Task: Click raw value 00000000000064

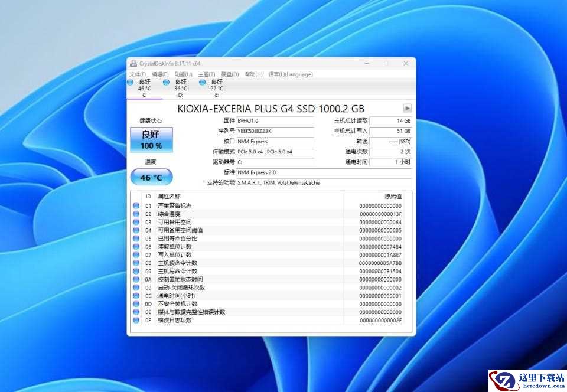Action: pyautogui.click(x=380, y=222)
